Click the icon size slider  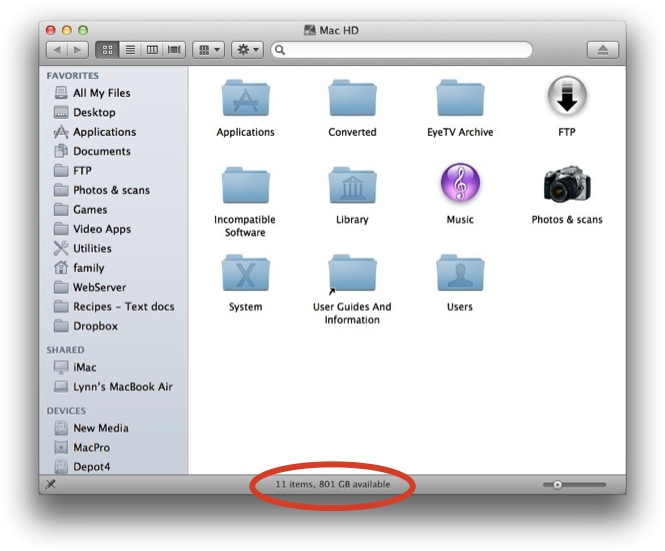tap(575, 484)
